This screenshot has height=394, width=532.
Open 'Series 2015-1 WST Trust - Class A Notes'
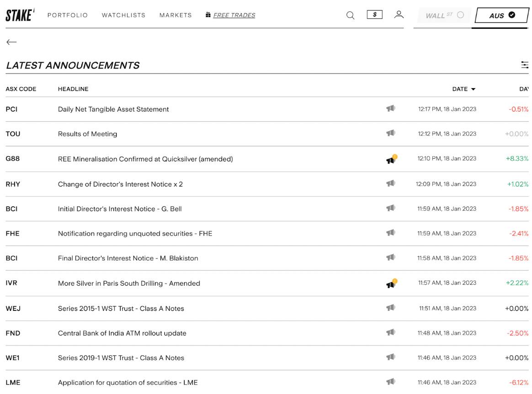[121, 309]
